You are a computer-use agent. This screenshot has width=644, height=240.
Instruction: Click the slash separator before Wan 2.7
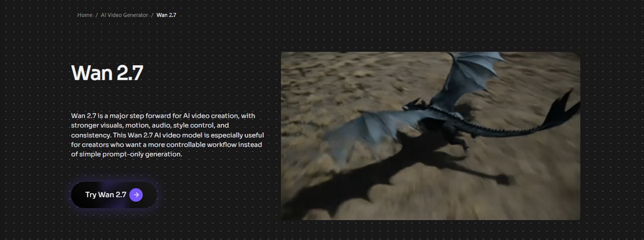(x=152, y=15)
